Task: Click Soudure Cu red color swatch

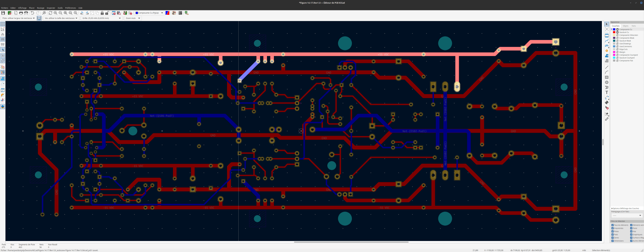Action: pos(614,32)
